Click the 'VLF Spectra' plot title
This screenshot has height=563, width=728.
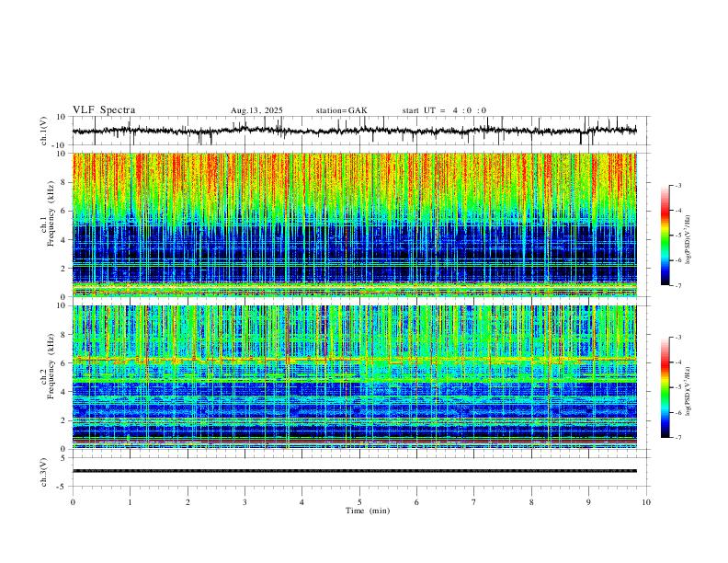tap(104, 110)
